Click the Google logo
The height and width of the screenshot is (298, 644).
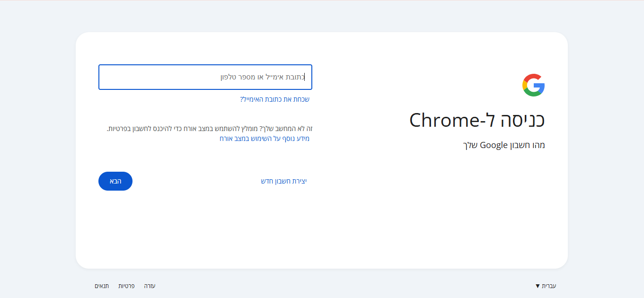click(x=533, y=85)
